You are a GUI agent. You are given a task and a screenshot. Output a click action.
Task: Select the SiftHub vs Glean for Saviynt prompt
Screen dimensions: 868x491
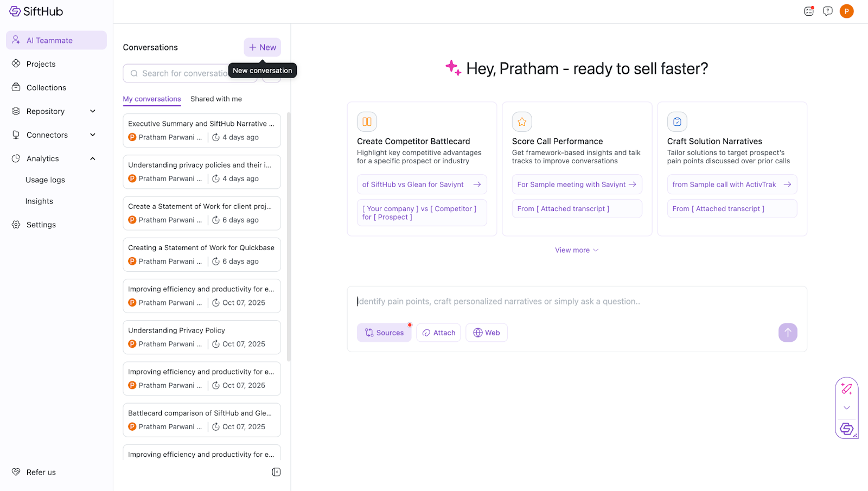[x=422, y=184]
